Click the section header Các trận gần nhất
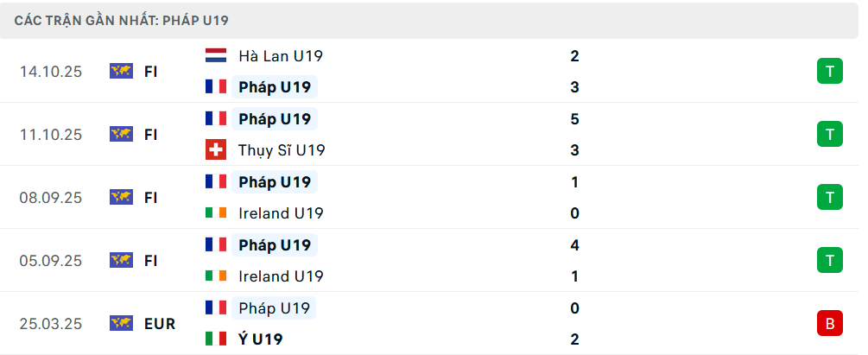Image resolution: width=868 pixels, height=355 pixels. tap(122, 20)
